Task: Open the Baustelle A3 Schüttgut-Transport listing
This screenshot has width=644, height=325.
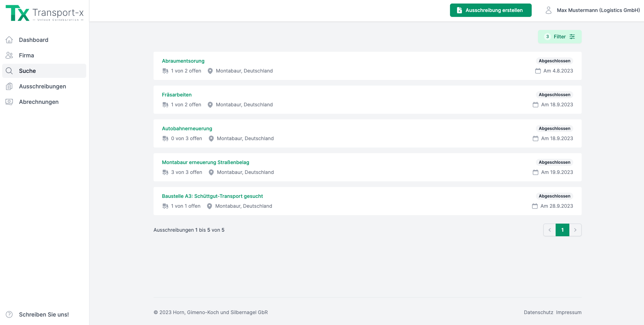Action: coord(212,196)
